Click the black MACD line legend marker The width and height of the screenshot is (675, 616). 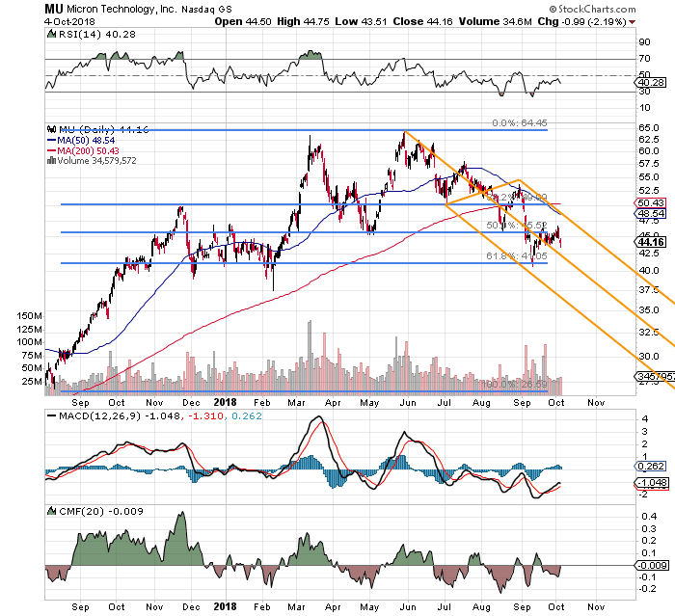point(52,415)
